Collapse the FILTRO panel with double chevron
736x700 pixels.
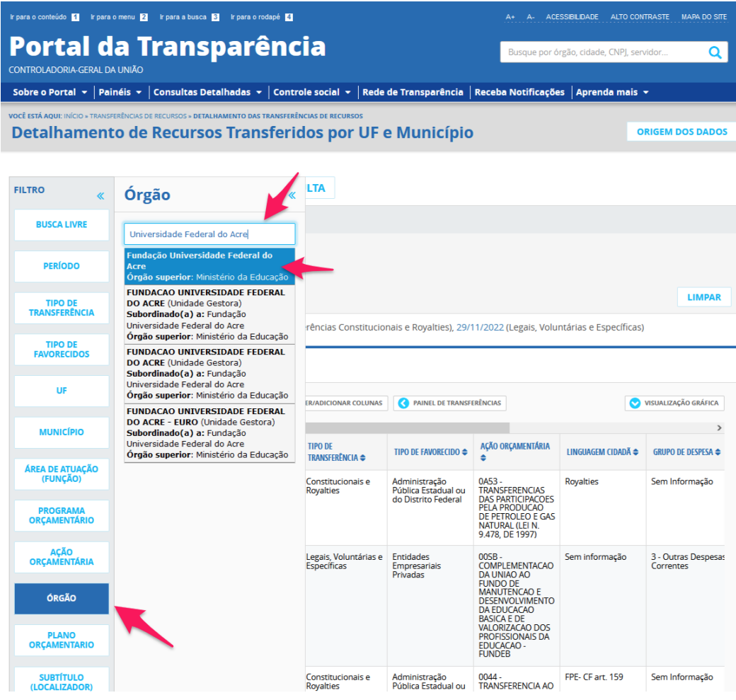tap(100, 196)
